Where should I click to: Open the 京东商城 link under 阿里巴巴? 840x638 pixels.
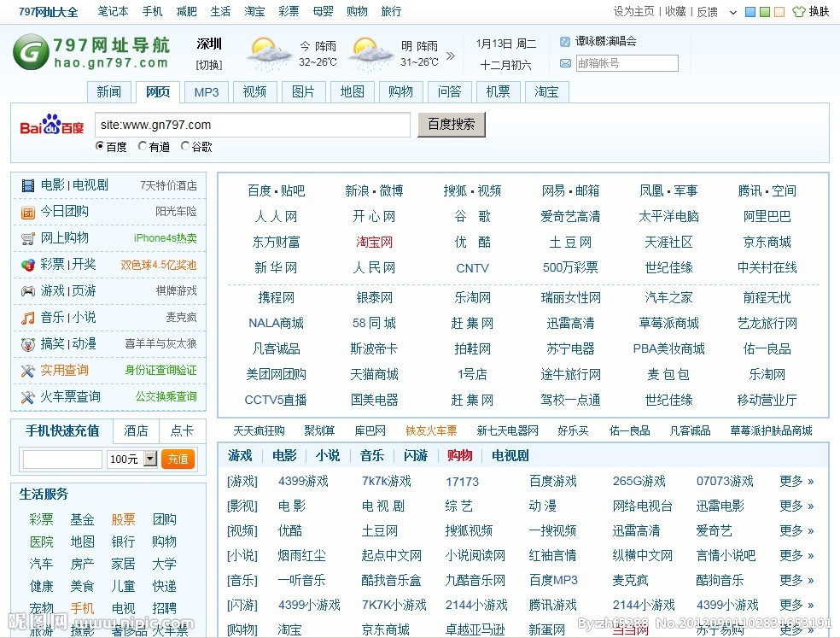[767, 243]
